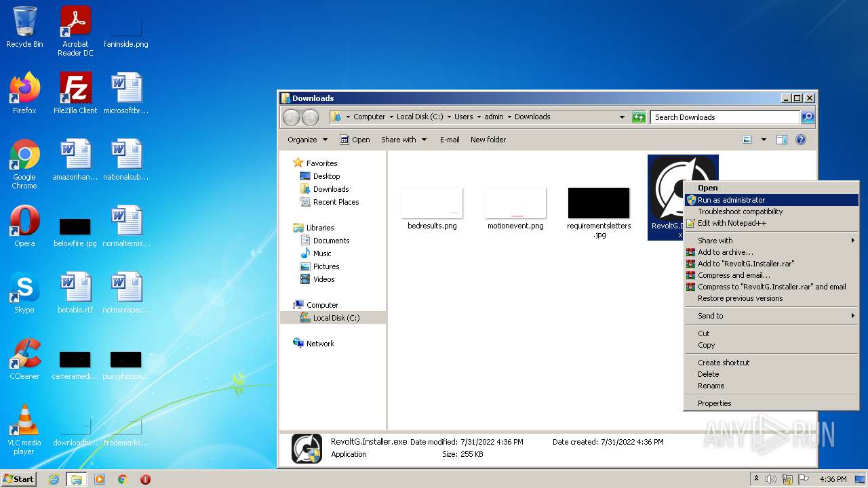868x488 pixels.
Task: Open Explorer help question-mark icon
Action: pyautogui.click(x=801, y=140)
